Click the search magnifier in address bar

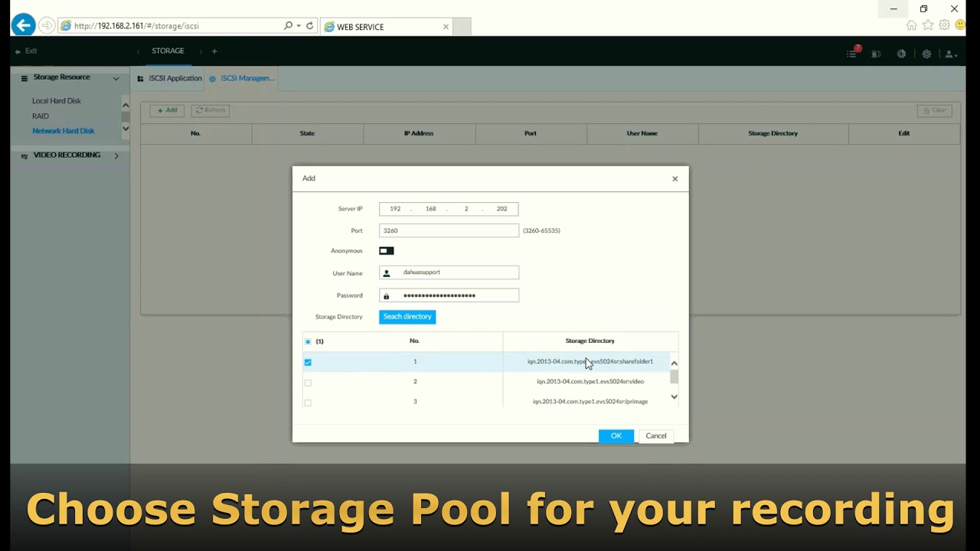288,26
